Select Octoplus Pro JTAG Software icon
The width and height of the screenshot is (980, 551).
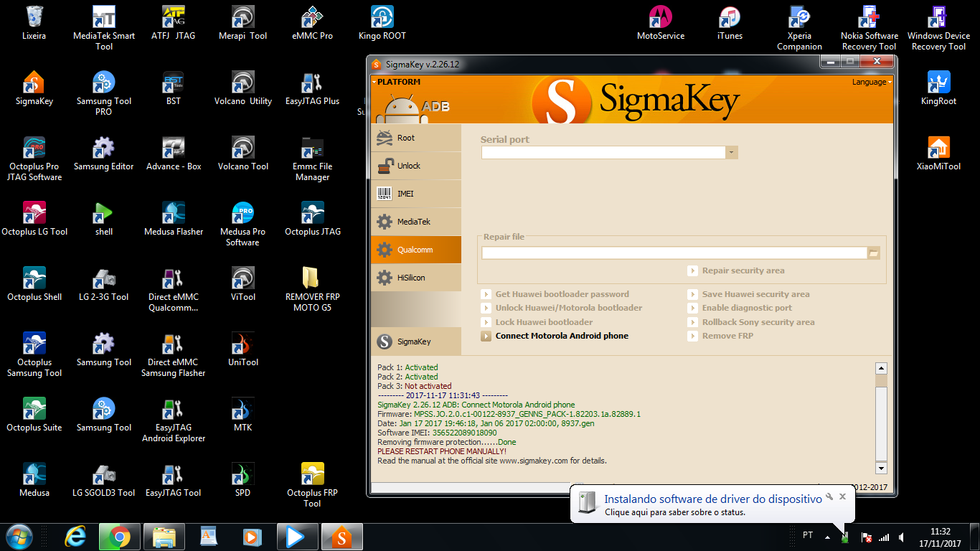pos(34,158)
